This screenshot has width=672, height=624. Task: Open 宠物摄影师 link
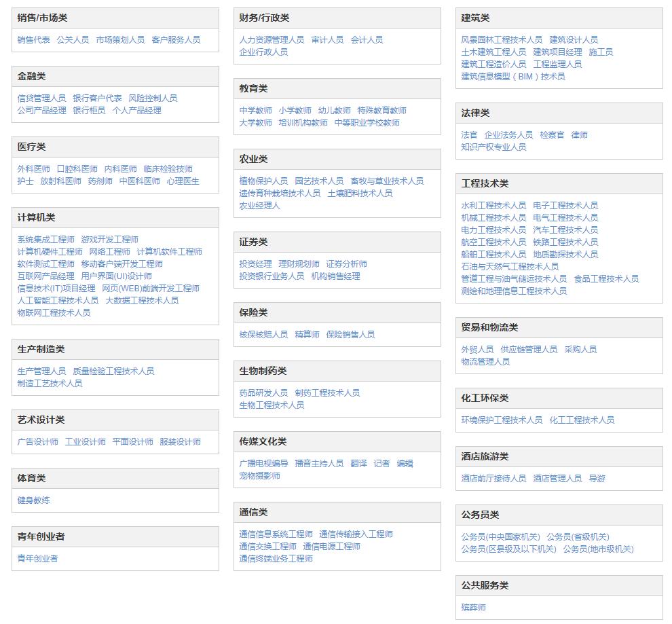[x=260, y=476]
